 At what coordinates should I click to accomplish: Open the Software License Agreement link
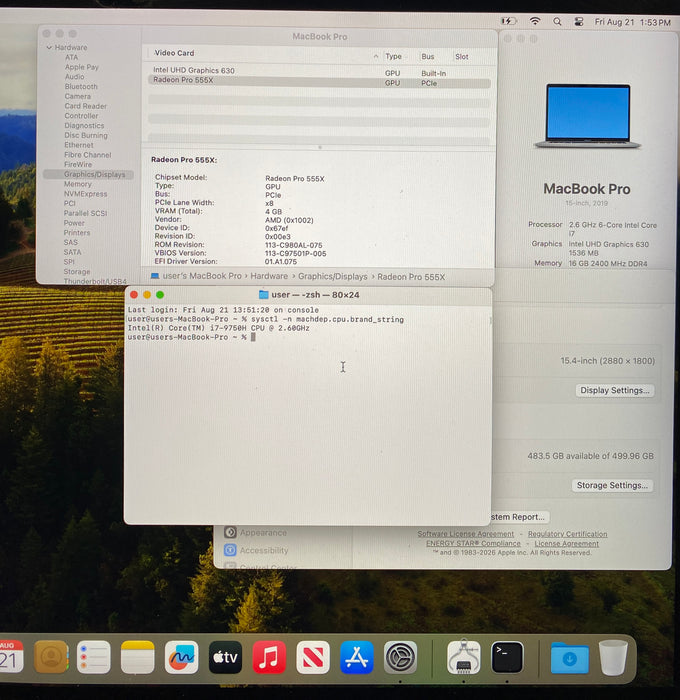tap(466, 534)
